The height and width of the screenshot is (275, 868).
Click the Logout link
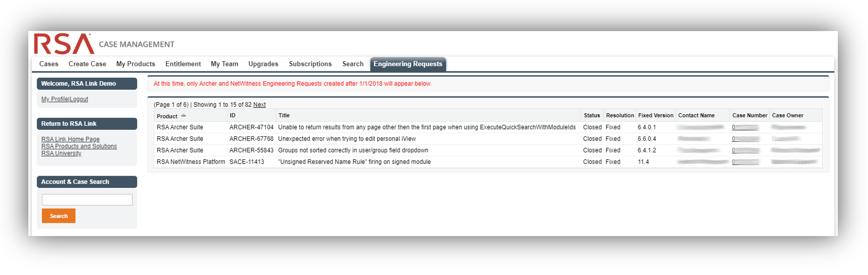click(78, 99)
